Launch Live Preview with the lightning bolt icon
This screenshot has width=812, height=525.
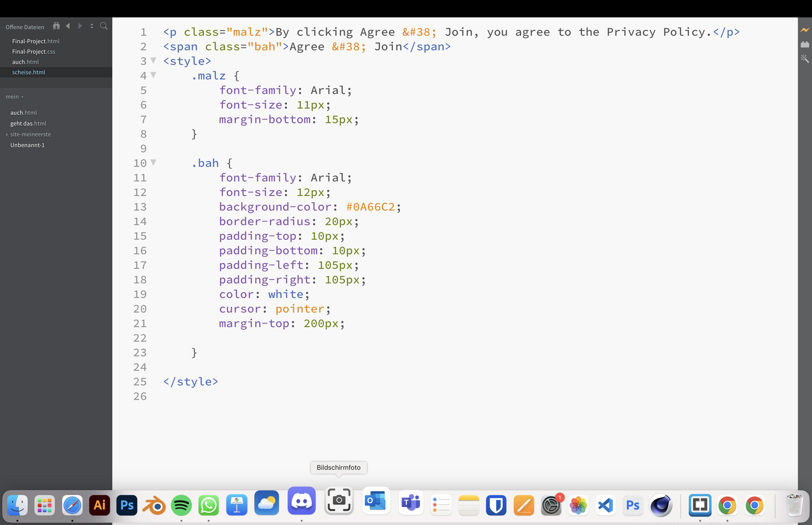[x=804, y=30]
